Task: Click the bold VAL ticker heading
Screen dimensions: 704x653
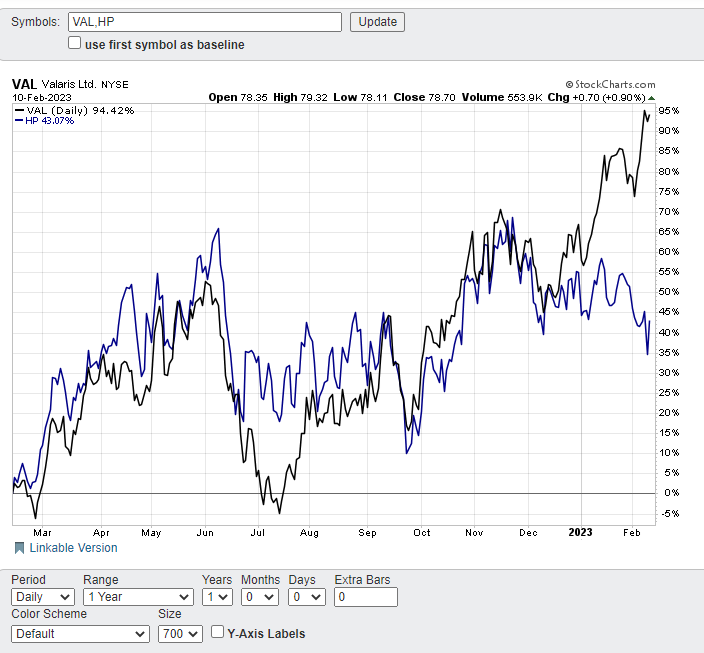Action: tap(24, 84)
